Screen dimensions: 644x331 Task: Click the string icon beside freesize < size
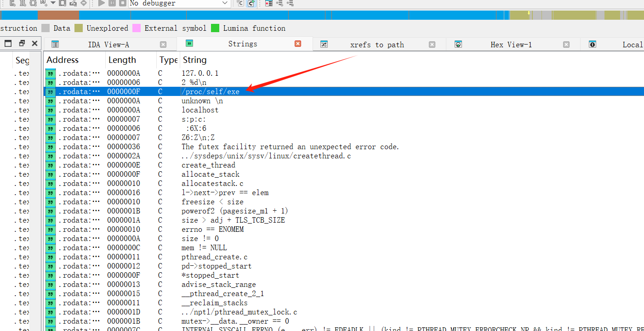(x=50, y=202)
